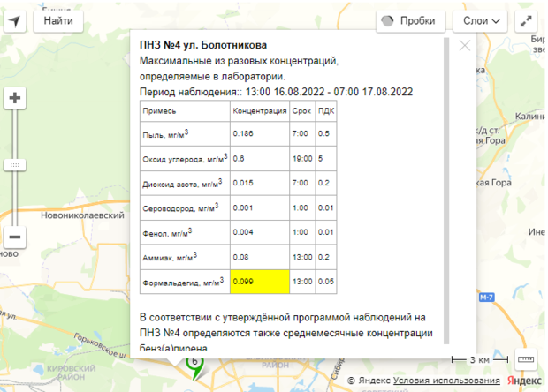Viewport: 548px width, 392px height.
Task: Select the yellow highlighted 0.099 cell
Action: pyautogui.click(x=259, y=282)
